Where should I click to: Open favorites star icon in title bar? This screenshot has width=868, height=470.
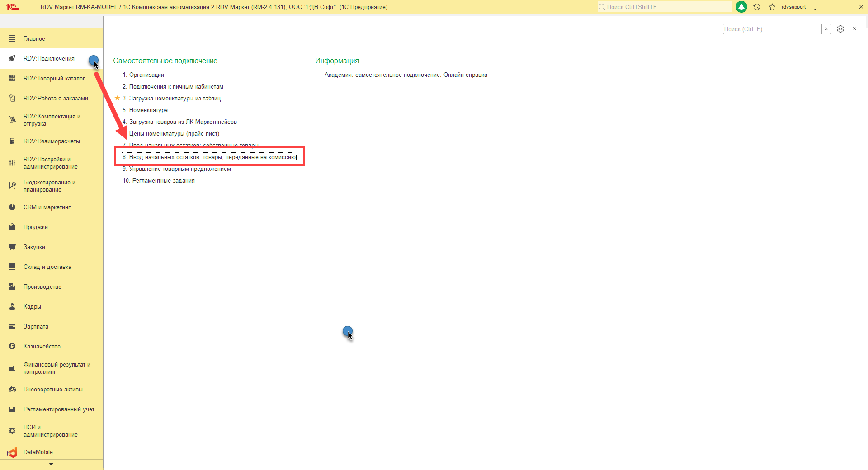(x=772, y=7)
